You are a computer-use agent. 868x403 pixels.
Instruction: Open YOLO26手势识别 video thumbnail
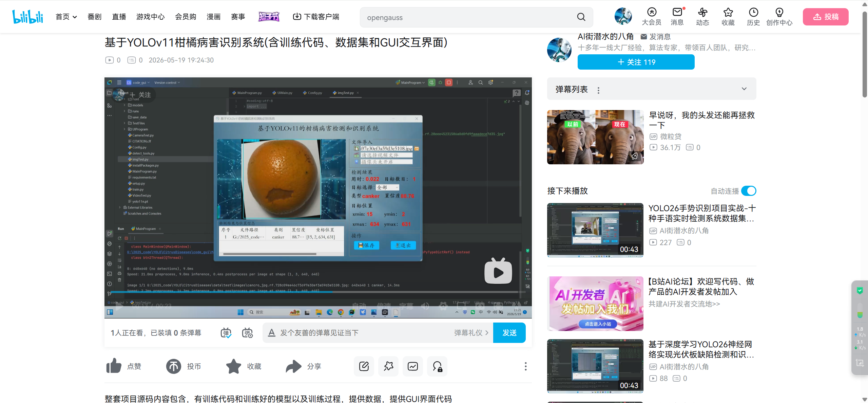point(595,230)
